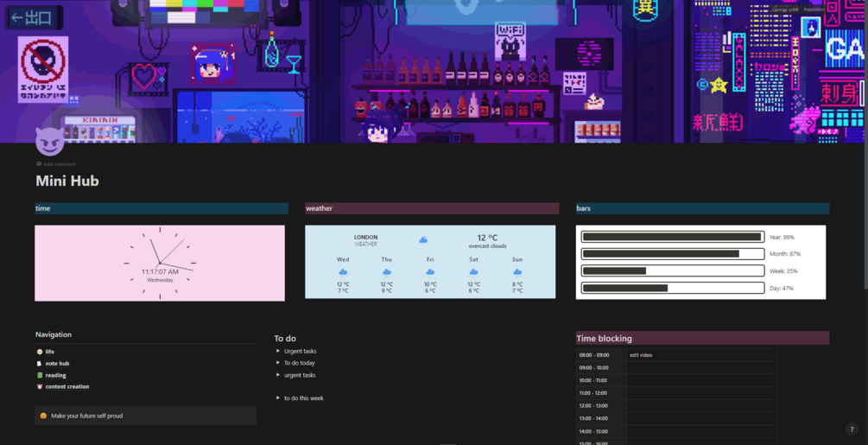Open the life page emoji icon

tap(40, 352)
